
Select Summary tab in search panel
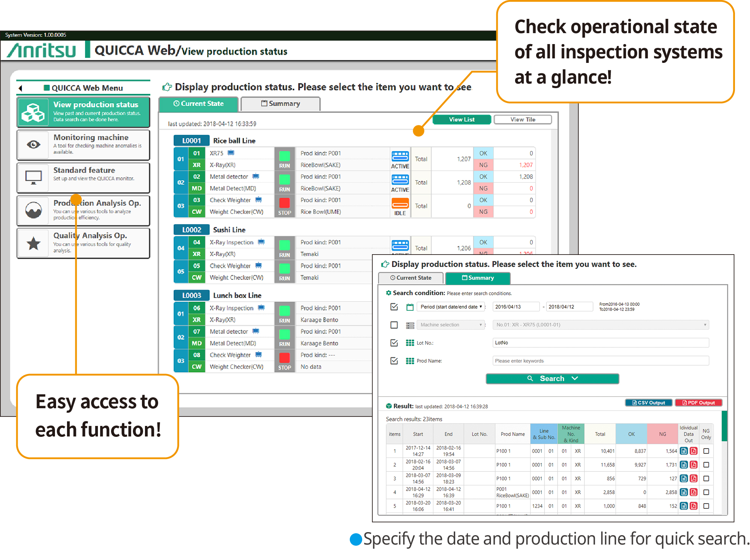478,278
